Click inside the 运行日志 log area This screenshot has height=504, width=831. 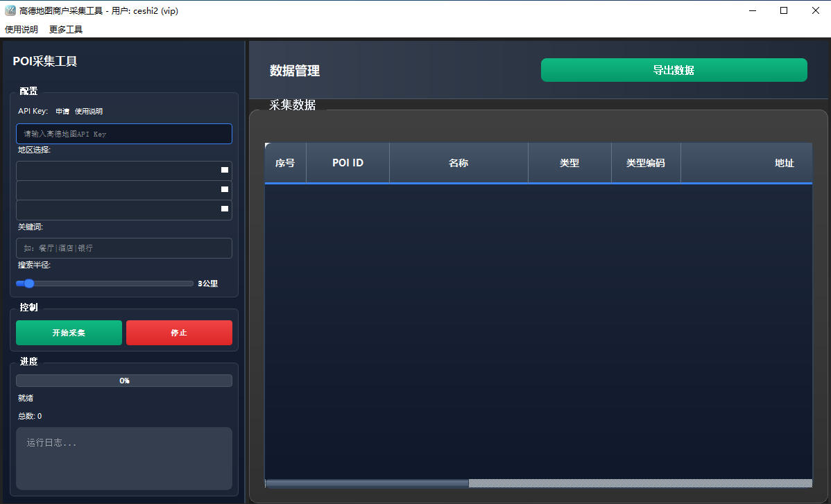tap(123, 459)
